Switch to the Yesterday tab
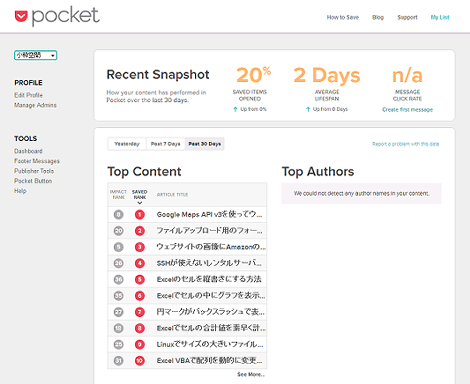 pyautogui.click(x=127, y=144)
